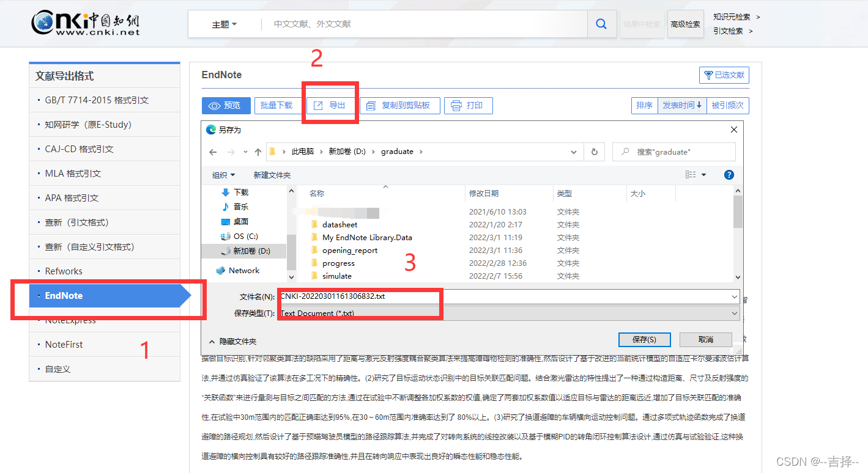Click the view layout icon in dialog
This screenshot has width=868, height=473.
pyautogui.click(x=691, y=175)
